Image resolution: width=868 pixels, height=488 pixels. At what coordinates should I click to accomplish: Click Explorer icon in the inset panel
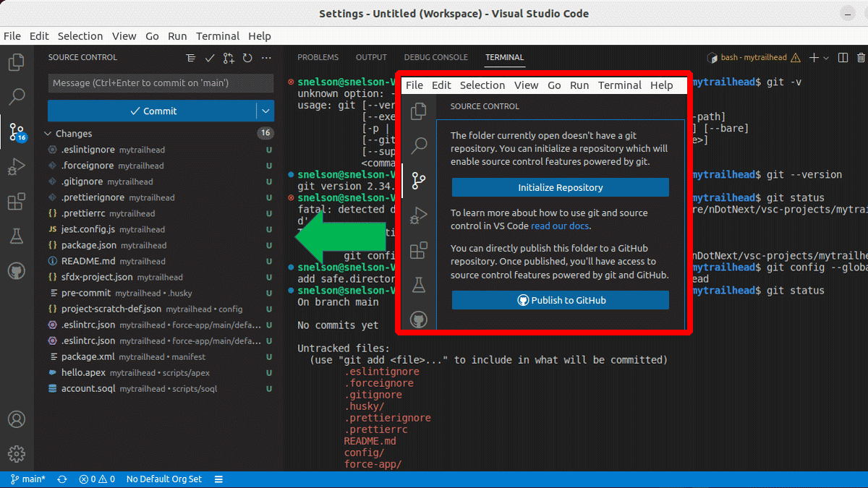click(x=418, y=111)
